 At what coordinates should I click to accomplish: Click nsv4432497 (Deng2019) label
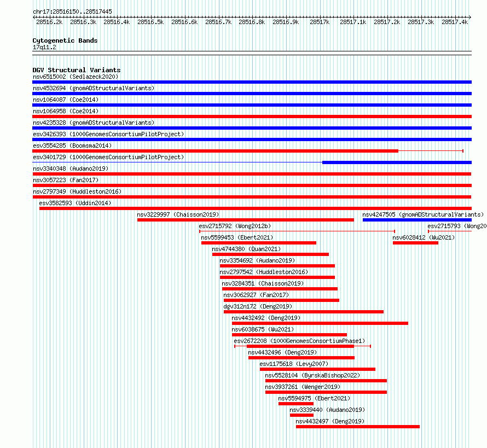tap(330, 421)
